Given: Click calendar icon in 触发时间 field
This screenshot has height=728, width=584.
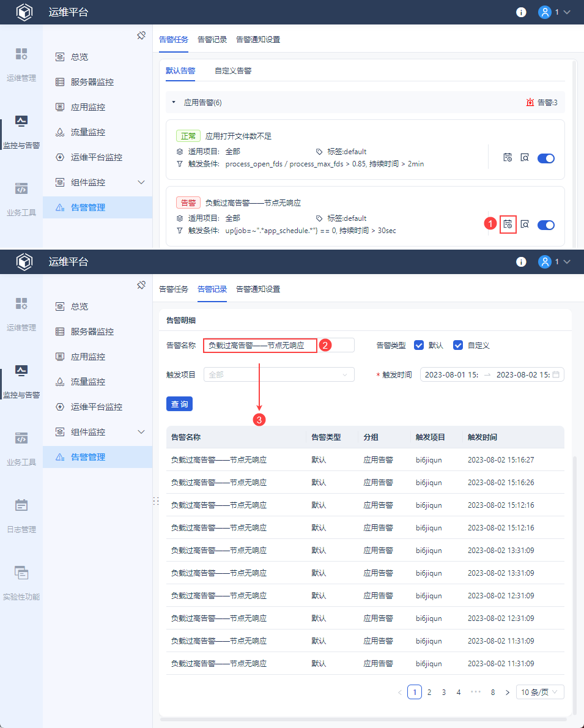Looking at the screenshot, I should click(x=556, y=374).
